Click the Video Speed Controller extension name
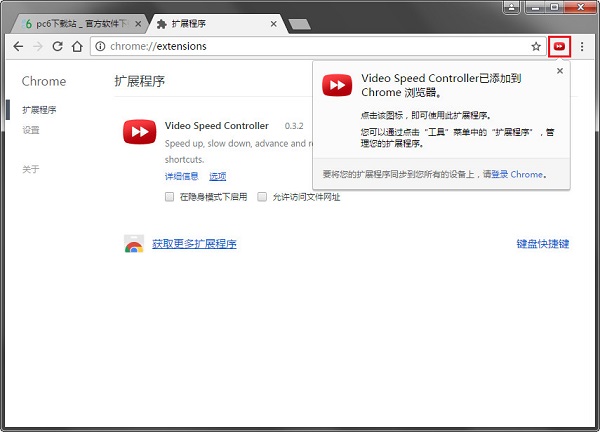This screenshot has width=600, height=432. click(x=217, y=126)
